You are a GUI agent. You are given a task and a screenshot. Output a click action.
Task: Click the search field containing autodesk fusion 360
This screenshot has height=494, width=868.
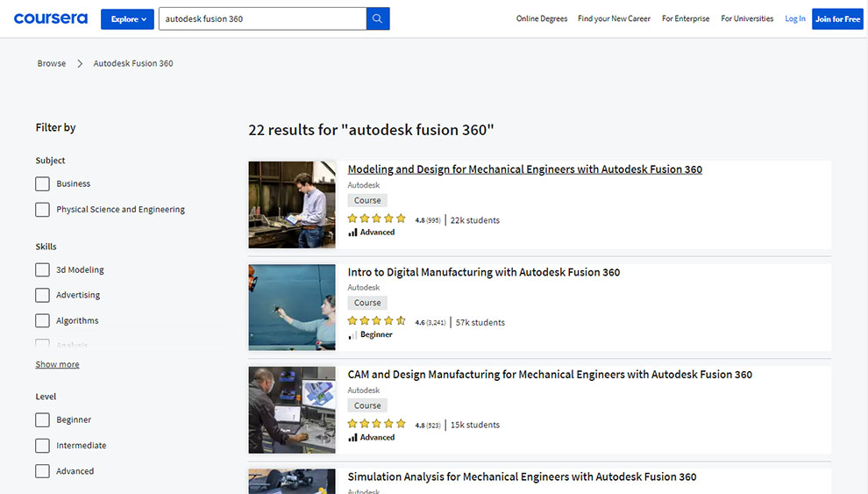(261, 18)
